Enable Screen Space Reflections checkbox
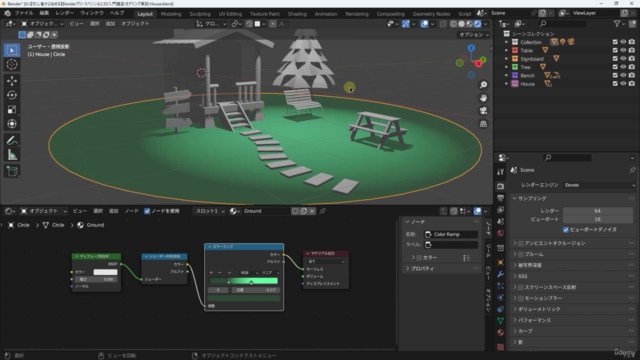Image resolution: width=640 pixels, height=360 pixels. pos(521,287)
